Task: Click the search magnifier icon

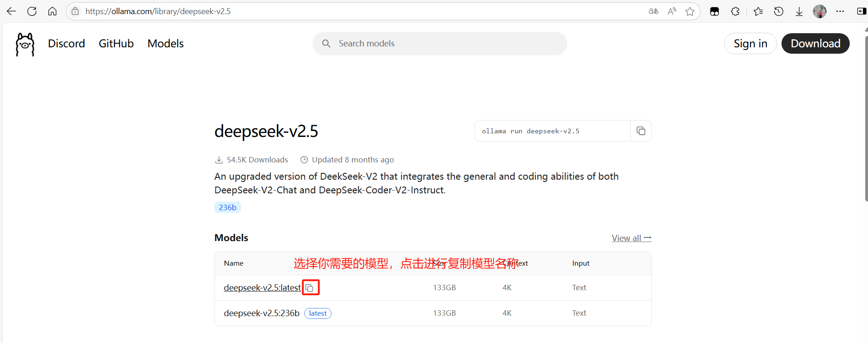Action: (x=326, y=44)
